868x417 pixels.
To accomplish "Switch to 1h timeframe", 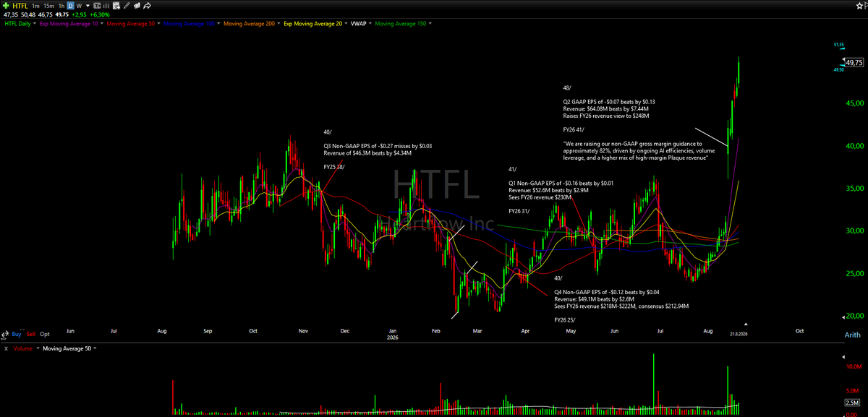I will point(61,6).
